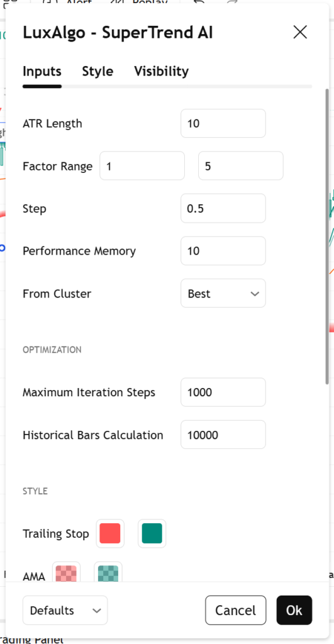Click the Factor Range maximum field

pyautogui.click(x=241, y=165)
